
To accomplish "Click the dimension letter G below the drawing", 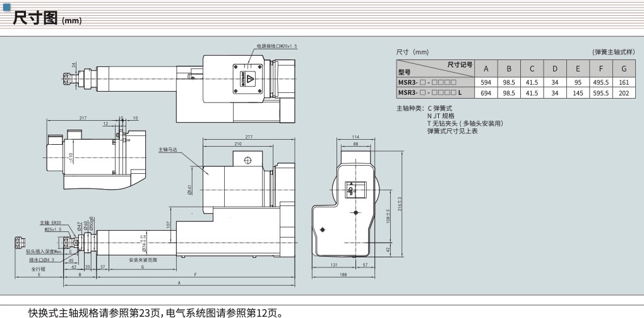I will coord(143,267).
